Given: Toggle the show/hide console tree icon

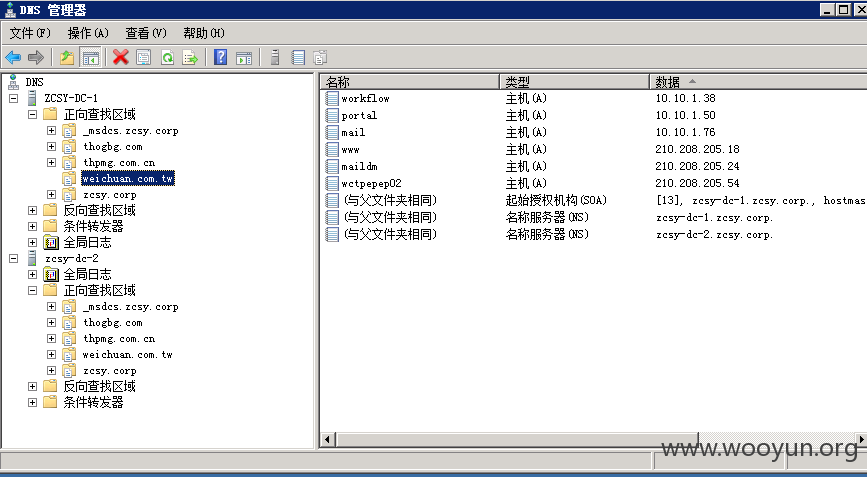Looking at the screenshot, I should click(x=90, y=57).
